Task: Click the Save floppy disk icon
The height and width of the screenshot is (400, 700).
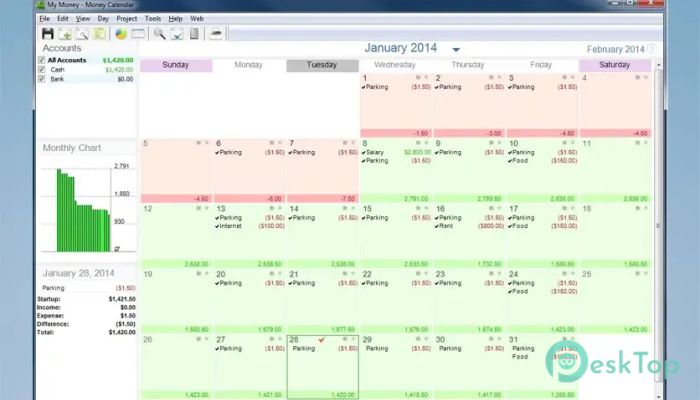Action: coord(47,33)
